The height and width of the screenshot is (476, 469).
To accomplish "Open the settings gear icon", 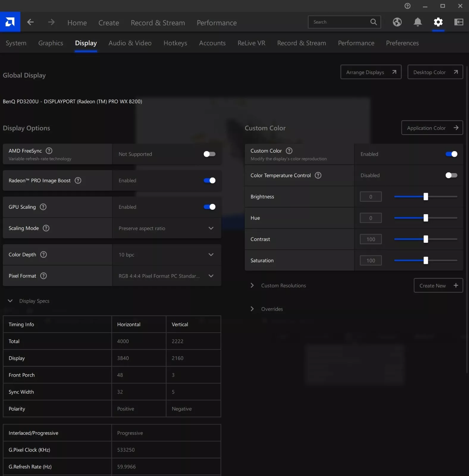I will [x=438, y=22].
